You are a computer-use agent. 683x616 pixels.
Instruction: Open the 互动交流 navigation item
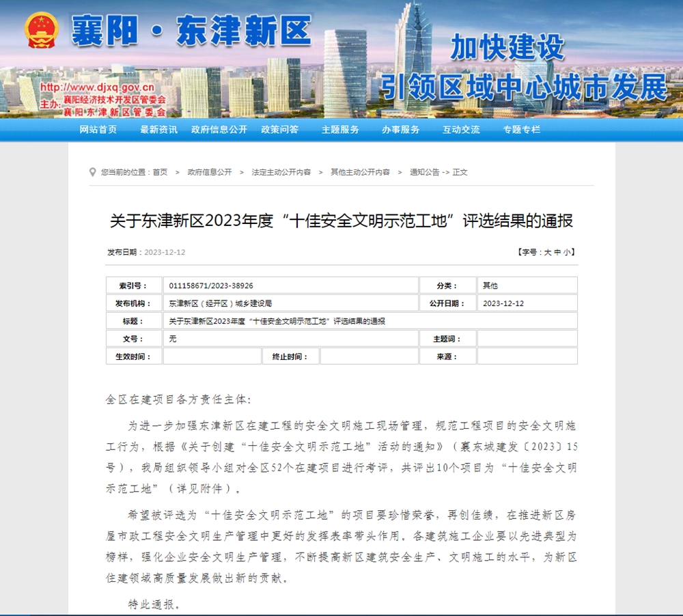click(x=461, y=130)
